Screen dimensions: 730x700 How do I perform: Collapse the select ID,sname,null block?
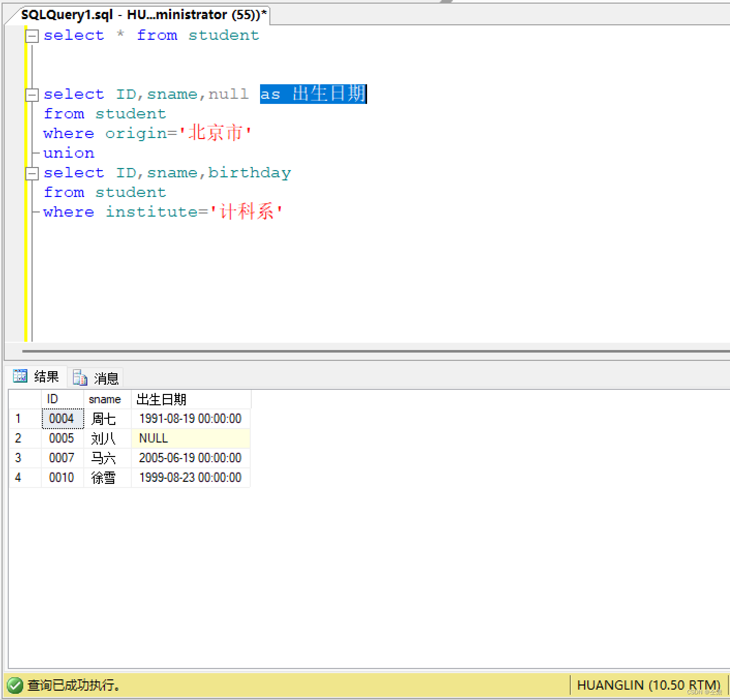32,95
